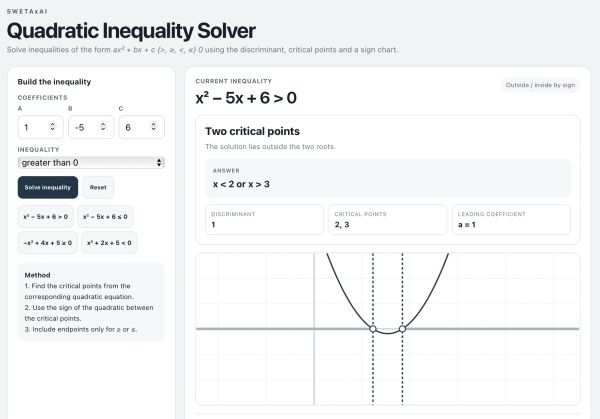Click the Critical Points value card
The width and height of the screenshot is (600, 419).
point(388,220)
